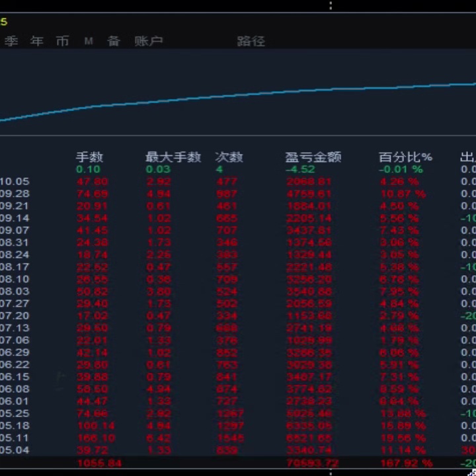Select the 11.14 % value in row 05.04

coord(403,450)
